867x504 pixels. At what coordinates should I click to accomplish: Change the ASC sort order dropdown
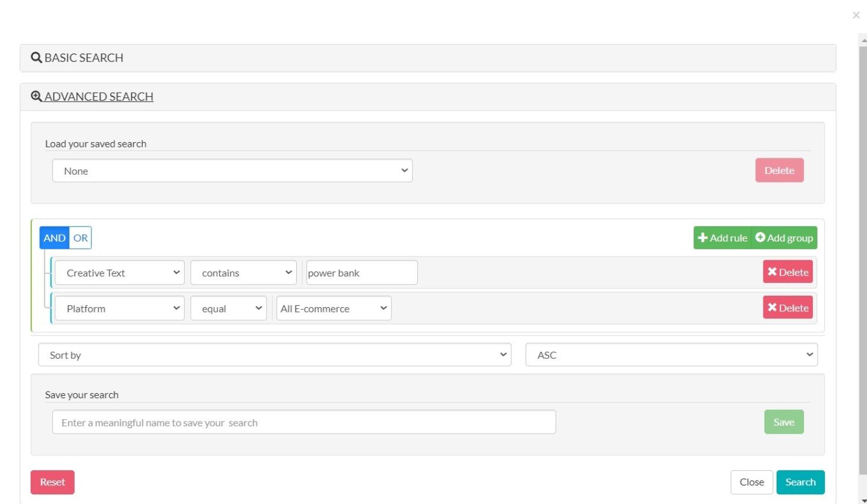pyautogui.click(x=671, y=355)
